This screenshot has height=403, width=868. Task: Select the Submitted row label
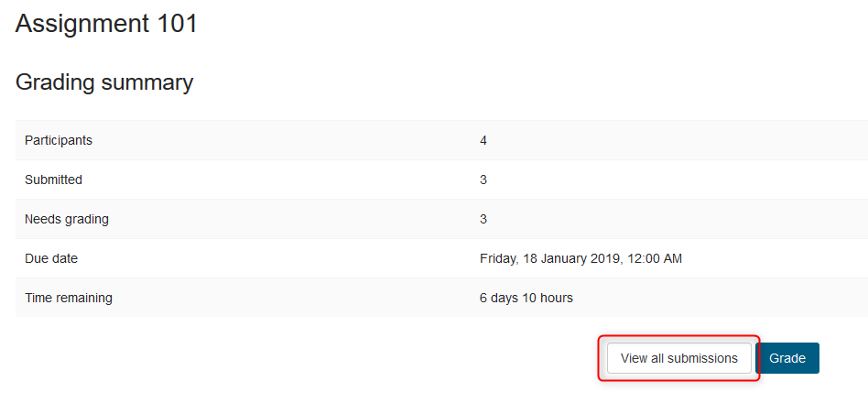pos(53,180)
